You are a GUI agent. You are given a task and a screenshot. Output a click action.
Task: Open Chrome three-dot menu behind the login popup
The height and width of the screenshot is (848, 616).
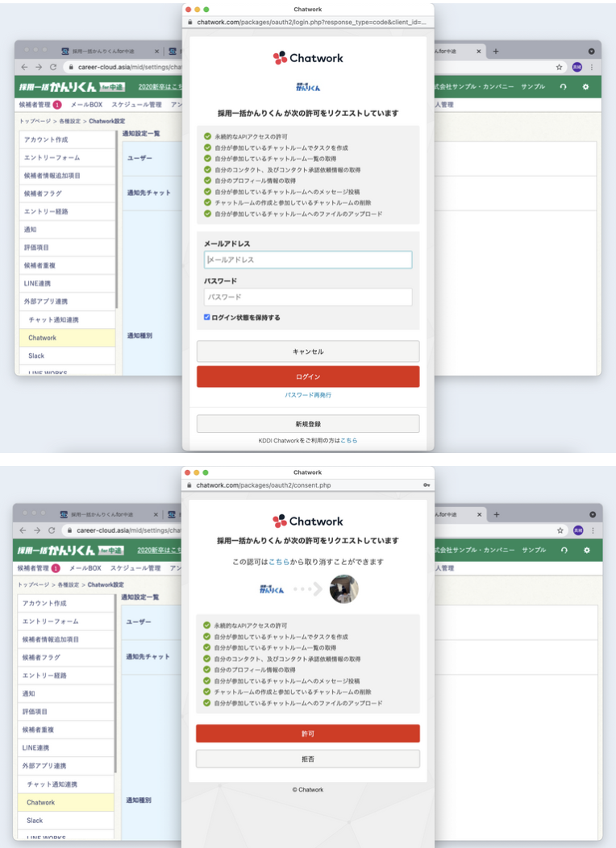pyautogui.click(x=592, y=67)
